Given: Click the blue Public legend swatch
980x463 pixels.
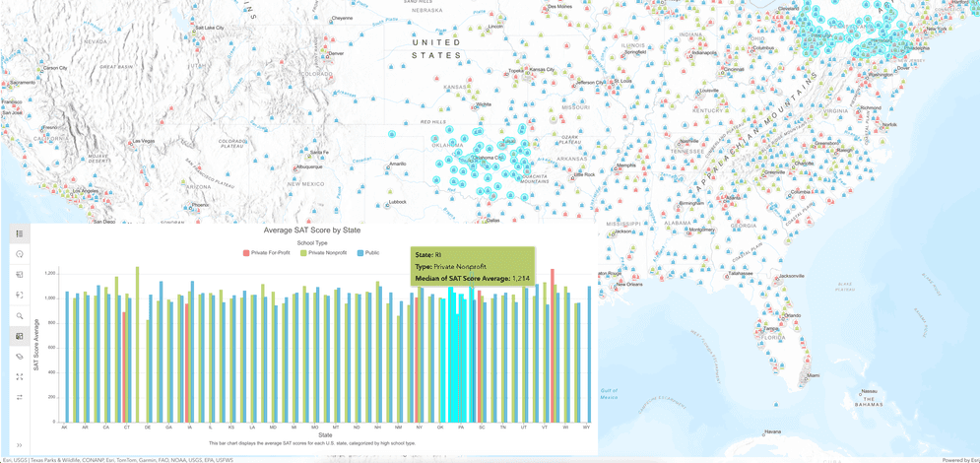Looking at the screenshot, I should (361, 253).
